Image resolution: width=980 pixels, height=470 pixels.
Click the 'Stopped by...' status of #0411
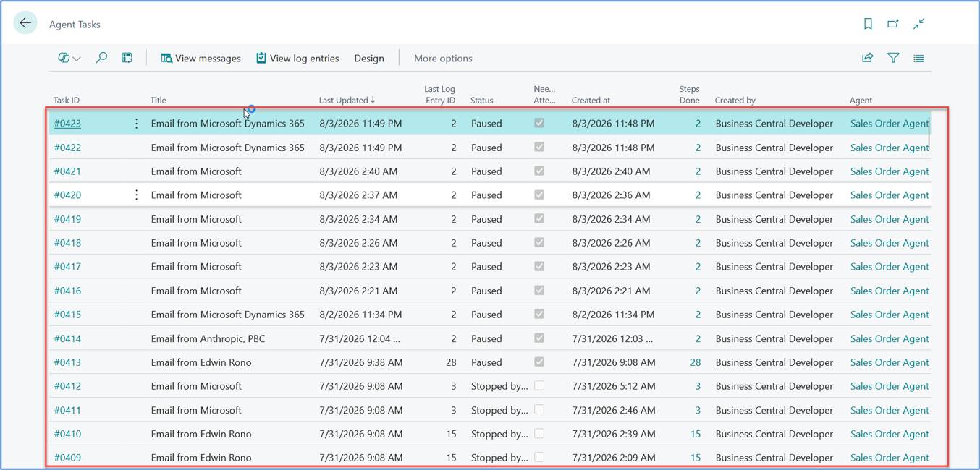499,410
